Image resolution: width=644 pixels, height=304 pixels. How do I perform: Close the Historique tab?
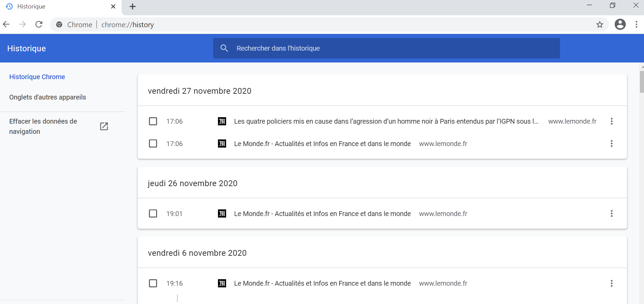pos(113,6)
